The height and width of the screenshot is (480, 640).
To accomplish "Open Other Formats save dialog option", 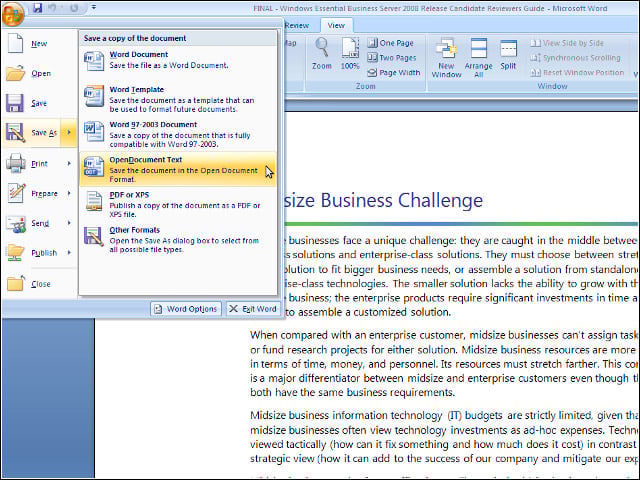I will [x=178, y=240].
